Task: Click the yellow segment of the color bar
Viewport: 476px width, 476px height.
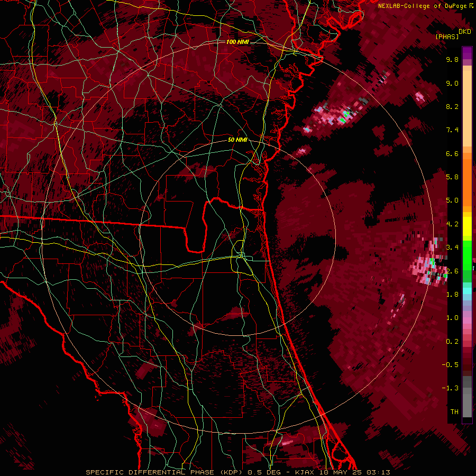Action: coord(467,226)
